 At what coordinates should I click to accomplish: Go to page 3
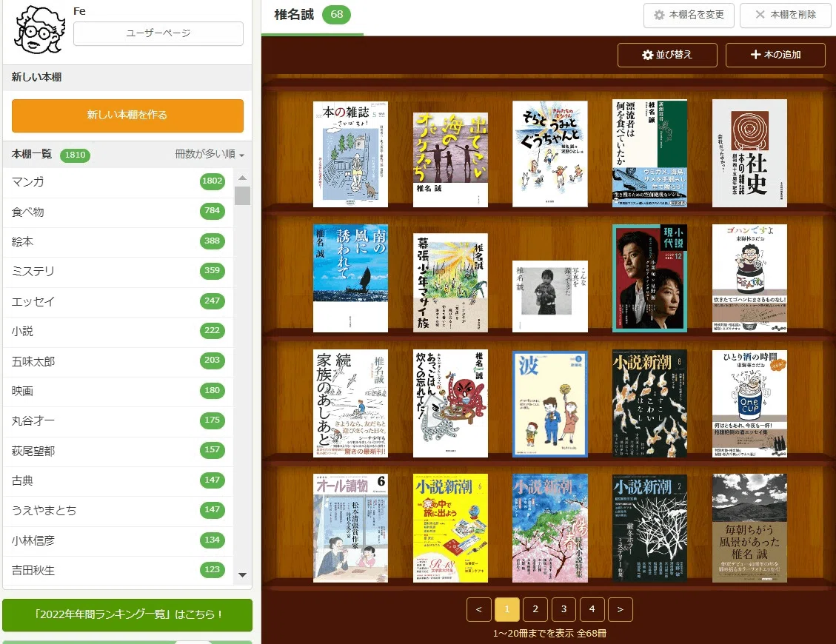[564, 609]
